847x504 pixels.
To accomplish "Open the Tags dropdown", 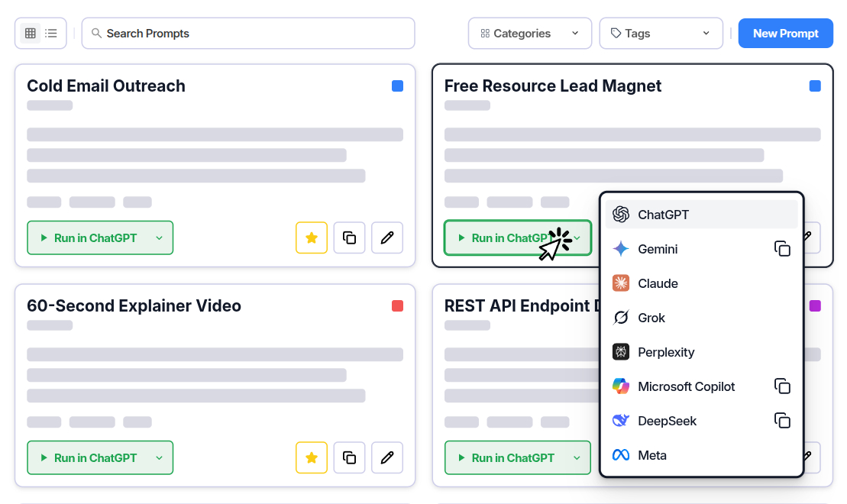I will coord(661,33).
